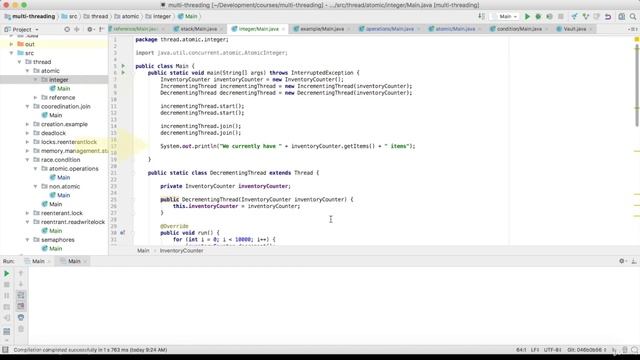The width and height of the screenshot is (640, 360).
Task: Click the Stop icon in the top toolbar
Action: click(x=561, y=17)
